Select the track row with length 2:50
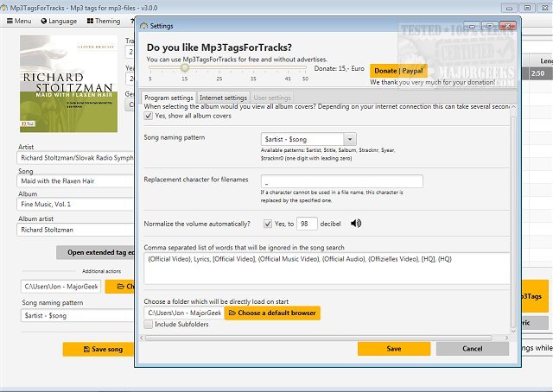Image resolution: width=553 pixels, height=392 pixels. click(x=537, y=73)
